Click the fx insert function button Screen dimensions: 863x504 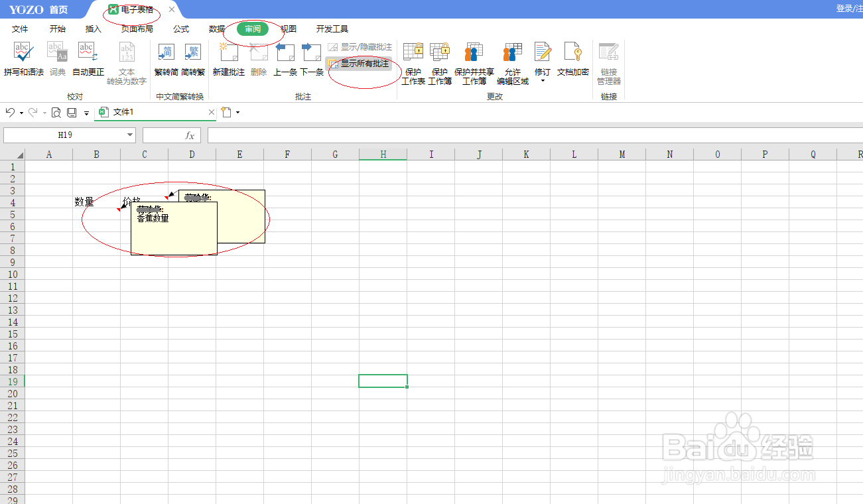point(190,135)
